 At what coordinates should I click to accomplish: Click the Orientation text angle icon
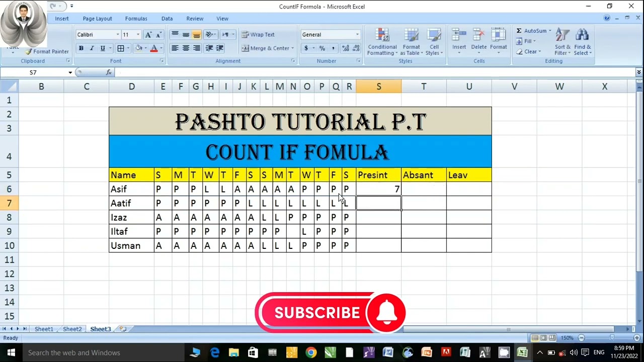point(209,35)
